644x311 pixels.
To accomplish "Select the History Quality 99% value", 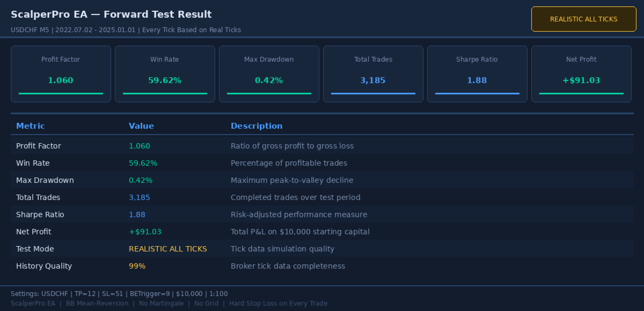I will 137,266.
